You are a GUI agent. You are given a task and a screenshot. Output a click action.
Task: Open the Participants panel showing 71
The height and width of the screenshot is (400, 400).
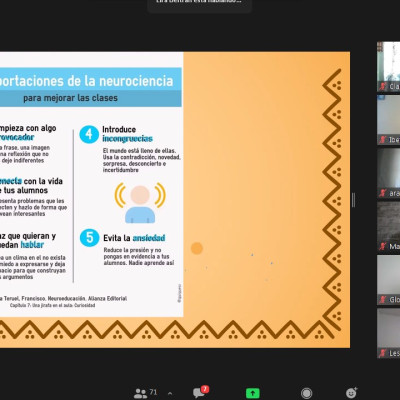[145, 393]
